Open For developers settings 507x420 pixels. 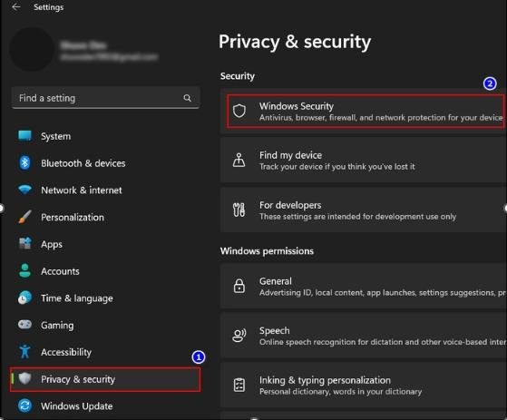(x=364, y=210)
